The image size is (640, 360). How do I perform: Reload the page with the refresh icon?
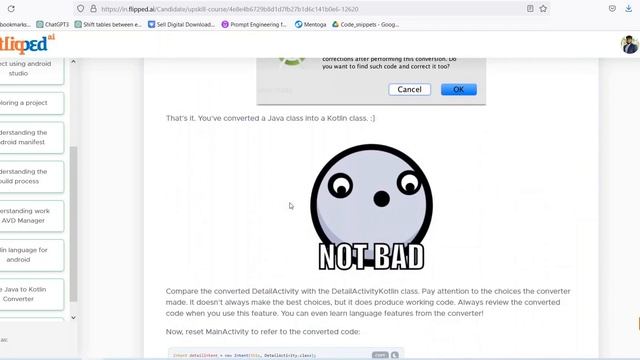click(11, 9)
